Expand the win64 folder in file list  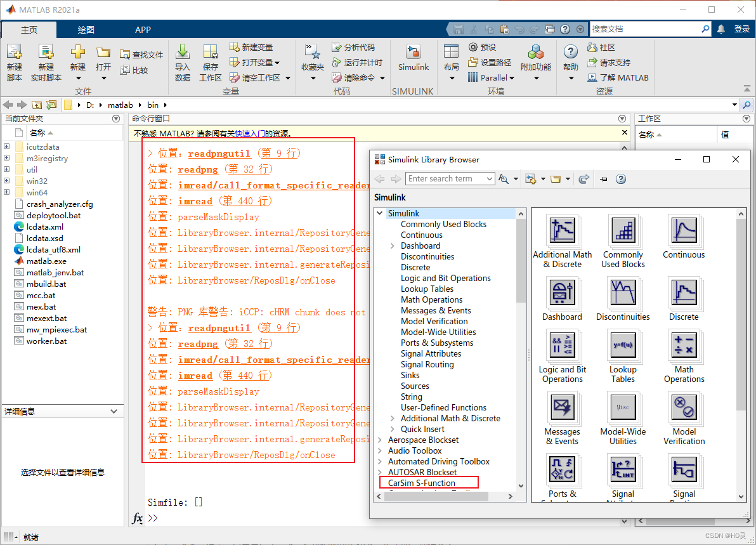pyautogui.click(x=7, y=192)
